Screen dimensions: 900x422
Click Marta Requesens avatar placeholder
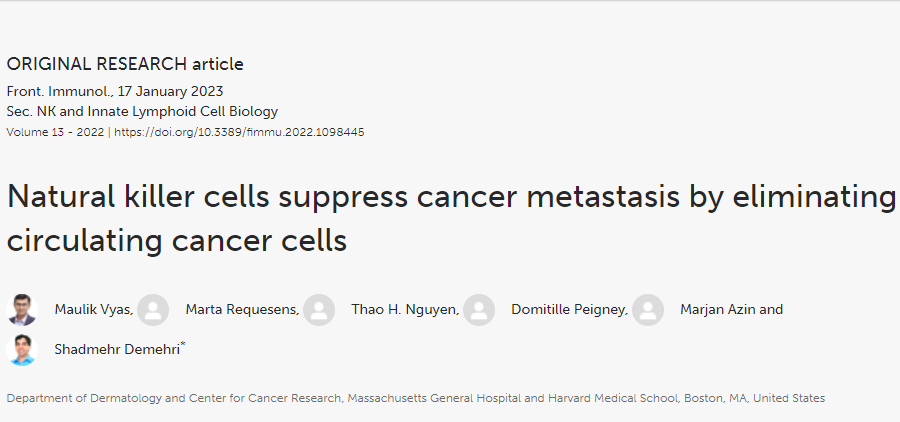pos(153,310)
